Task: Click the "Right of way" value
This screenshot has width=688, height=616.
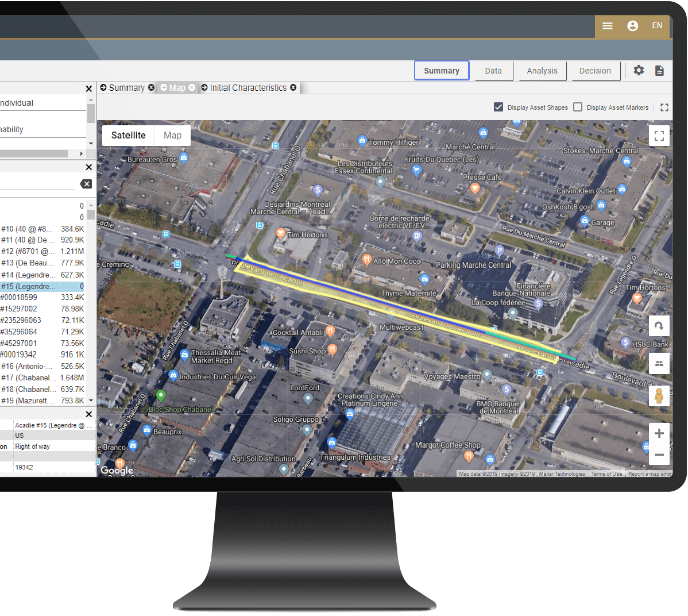Action: click(33, 446)
